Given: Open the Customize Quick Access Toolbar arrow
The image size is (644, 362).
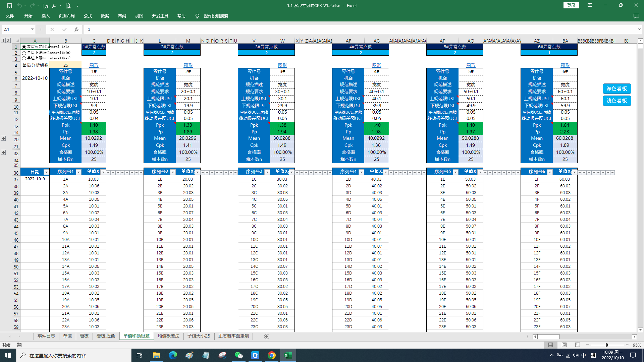Looking at the screenshot, I should [77, 6].
